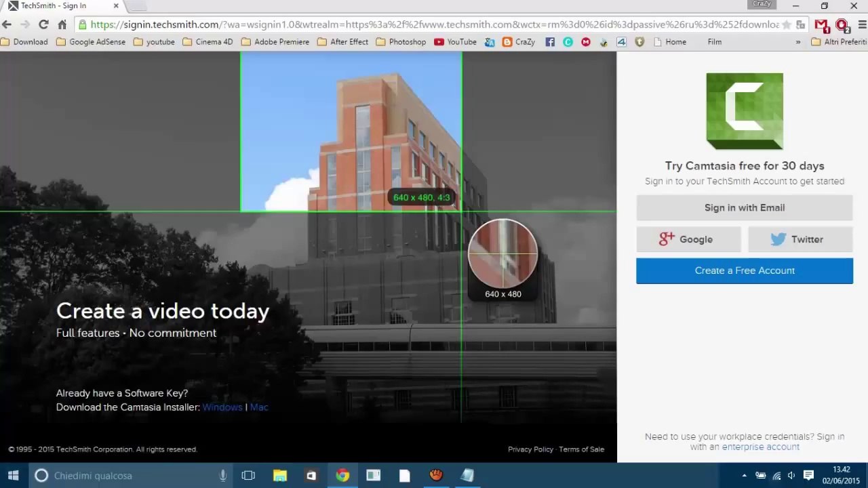Click the green padlock security icon
The image size is (868, 488).
[x=83, y=24]
